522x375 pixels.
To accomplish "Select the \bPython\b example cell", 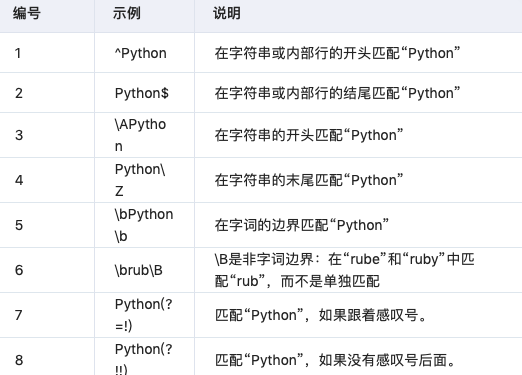I will coord(144,225).
